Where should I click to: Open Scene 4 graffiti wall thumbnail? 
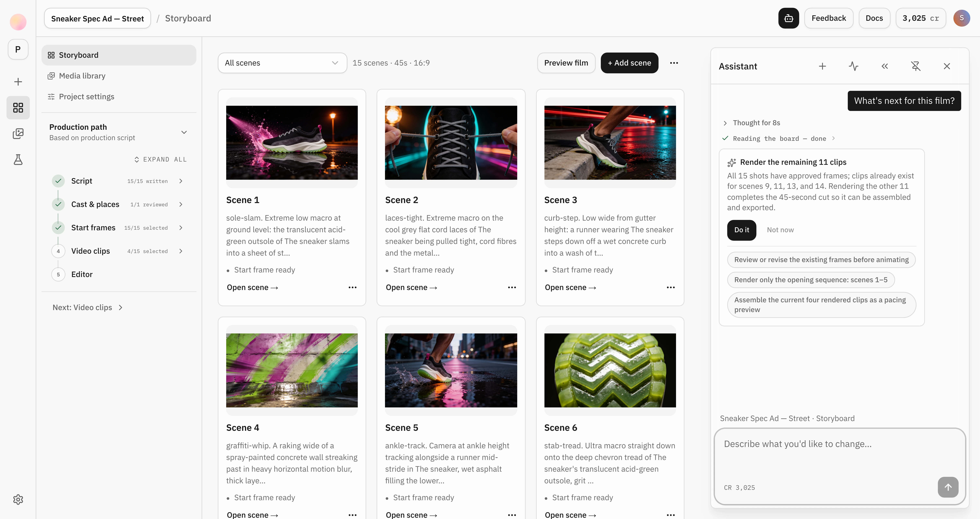click(292, 370)
